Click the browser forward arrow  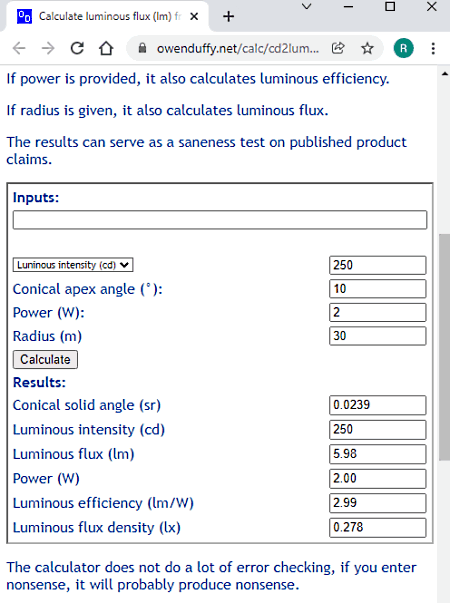click(48, 48)
